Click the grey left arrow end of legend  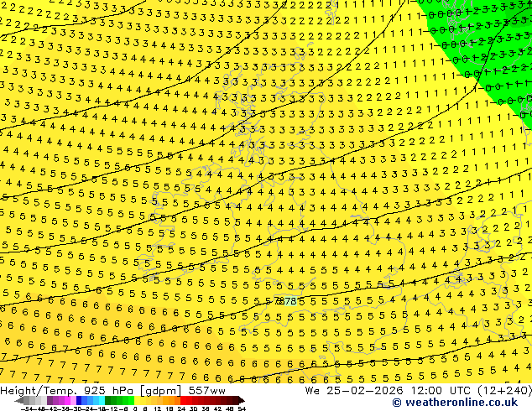click(x=19, y=401)
